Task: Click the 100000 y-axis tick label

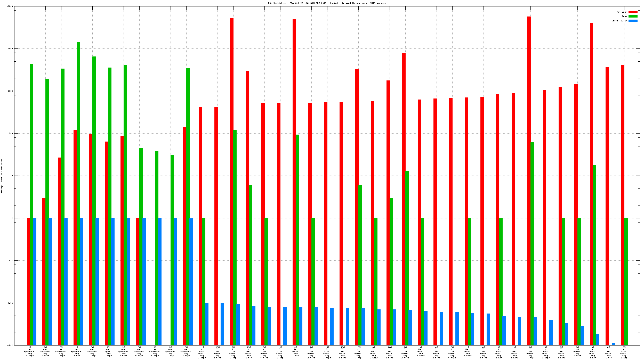Action: tap(9, 6)
